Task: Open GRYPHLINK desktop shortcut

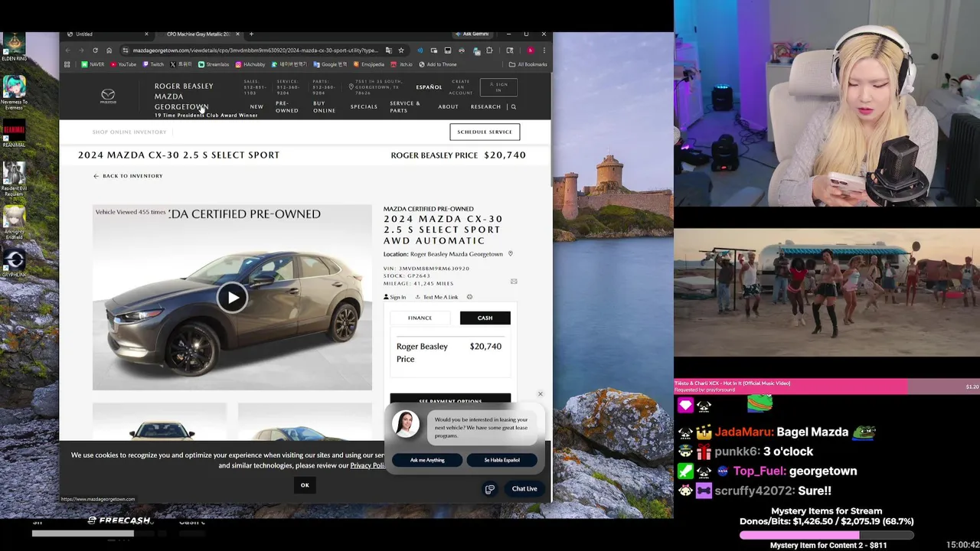Action: (x=14, y=262)
